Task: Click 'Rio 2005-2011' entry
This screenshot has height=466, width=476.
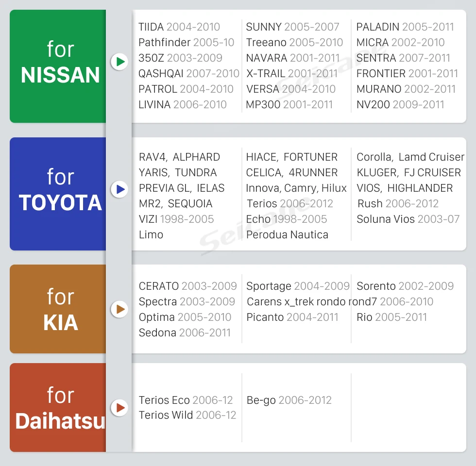Action: tap(391, 317)
